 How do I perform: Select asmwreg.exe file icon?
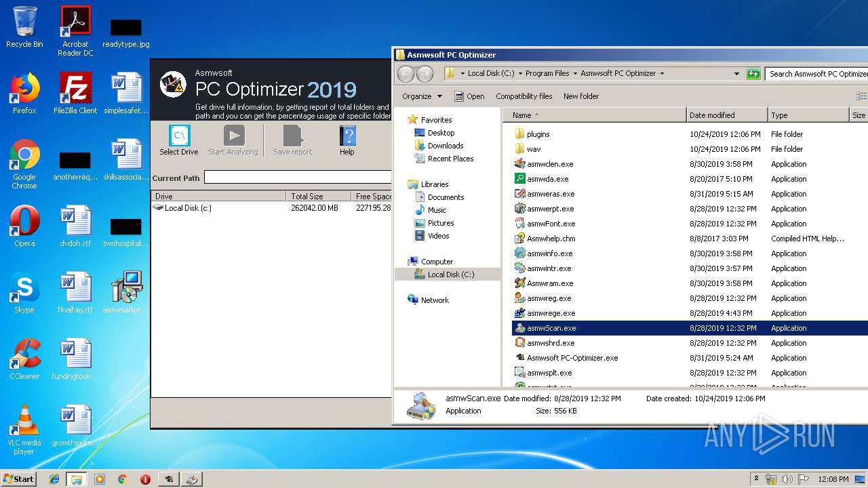point(520,298)
